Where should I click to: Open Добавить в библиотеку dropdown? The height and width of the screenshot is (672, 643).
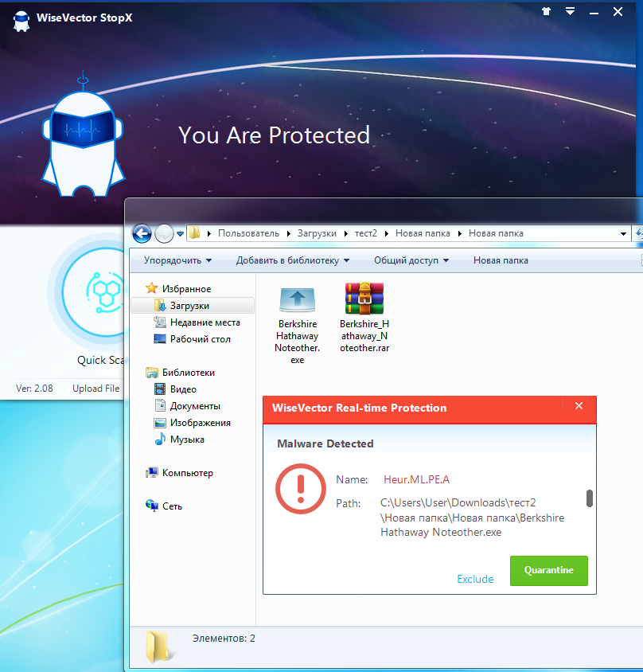tap(293, 260)
